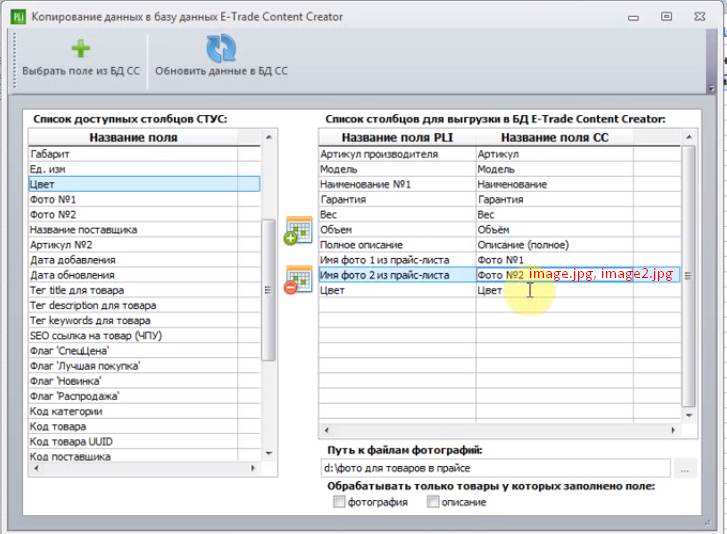Select 'Дата обновления' list row
This screenshot has width=727, height=534.
tap(144, 275)
